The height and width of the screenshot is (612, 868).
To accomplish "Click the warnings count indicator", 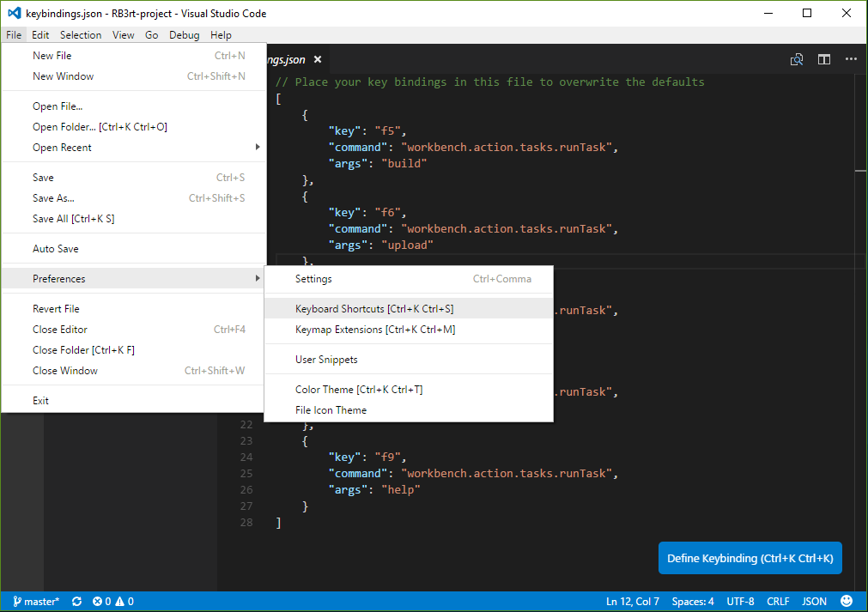I will [x=124, y=602].
